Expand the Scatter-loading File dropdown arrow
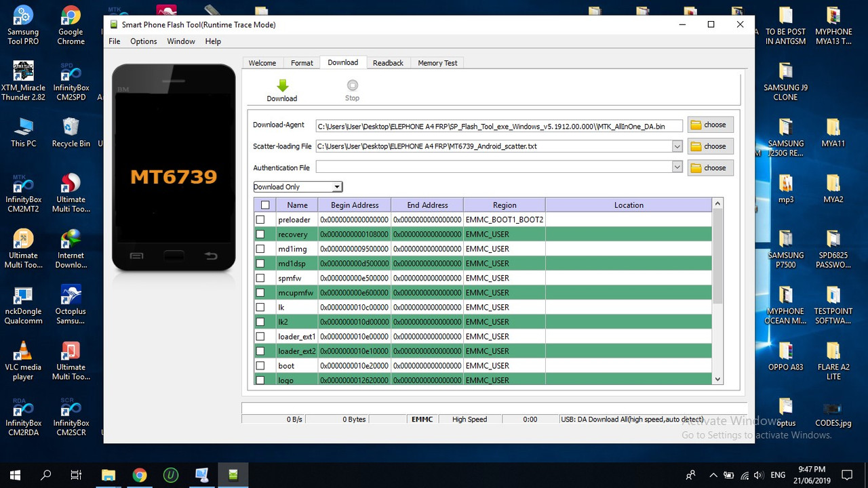The image size is (868, 488). coord(677,146)
